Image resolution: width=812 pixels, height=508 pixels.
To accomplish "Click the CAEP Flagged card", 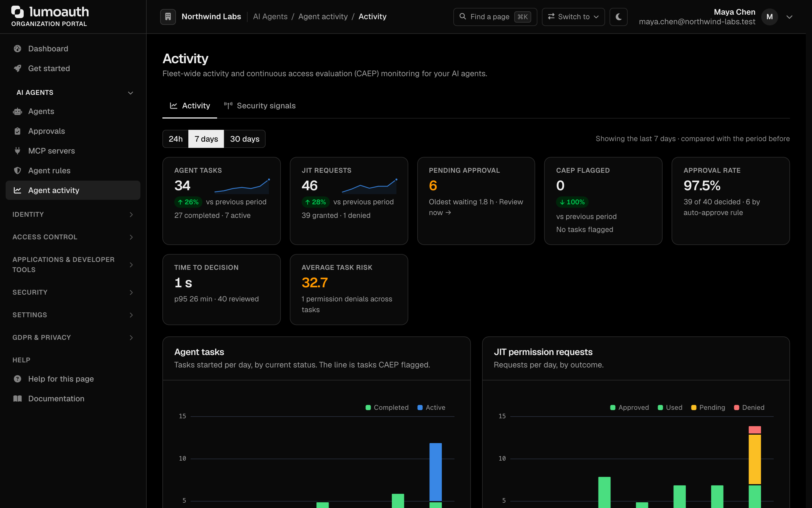I will pyautogui.click(x=603, y=201).
